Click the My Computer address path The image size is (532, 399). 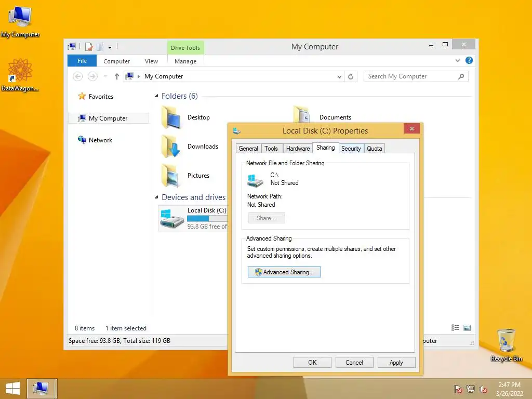164,76
